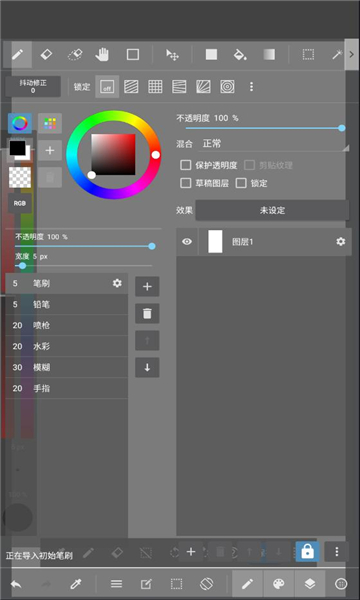Check the 草稿图层 draft layer checkbox
Image resolution: width=360 pixels, height=600 pixels.
tap(186, 183)
